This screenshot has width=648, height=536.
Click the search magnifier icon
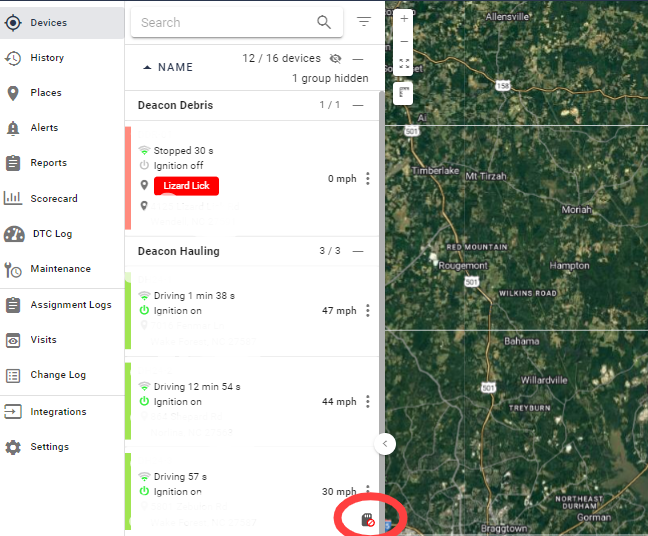coord(324,22)
